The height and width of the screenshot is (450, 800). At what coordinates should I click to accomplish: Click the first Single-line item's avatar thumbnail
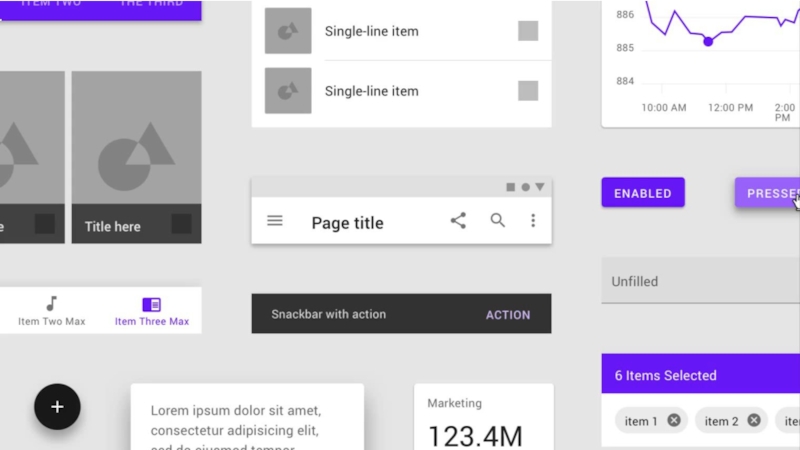(288, 31)
